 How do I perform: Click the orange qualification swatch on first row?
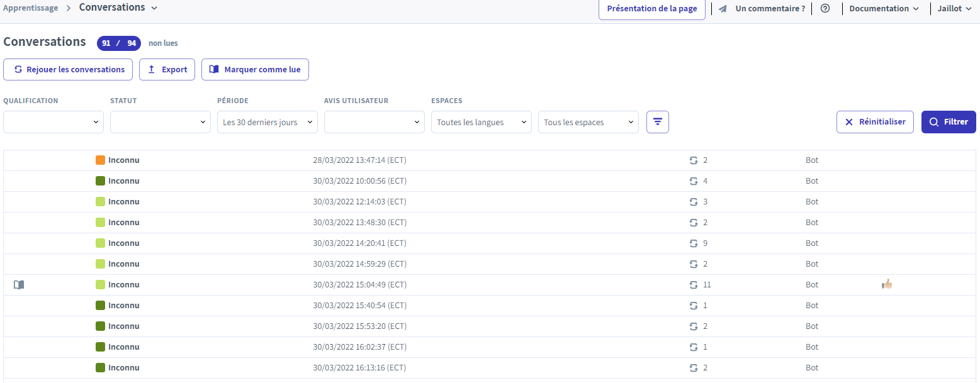click(x=100, y=160)
